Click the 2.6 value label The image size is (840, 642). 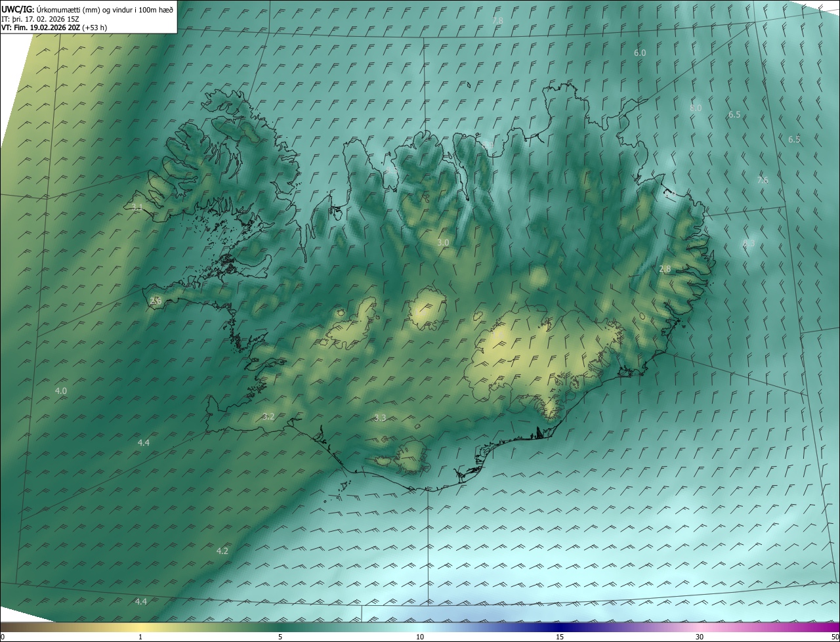(x=156, y=300)
